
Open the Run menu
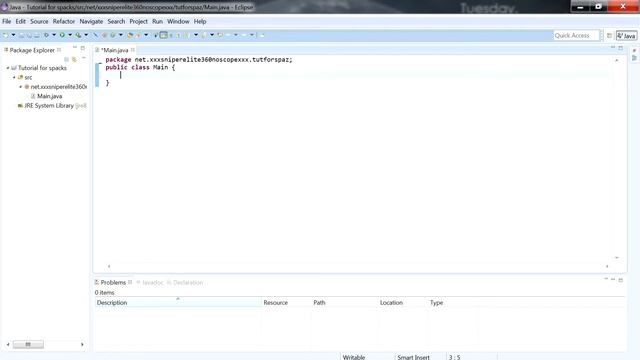[157, 21]
